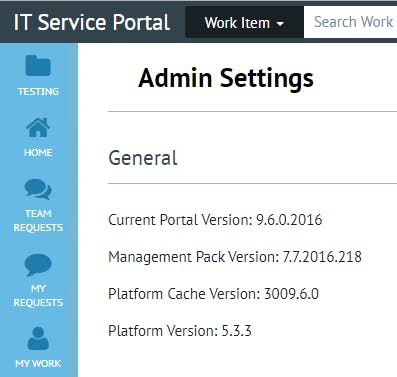Open the My Work person icon
Screen dimensions: 397x377
pos(38,338)
